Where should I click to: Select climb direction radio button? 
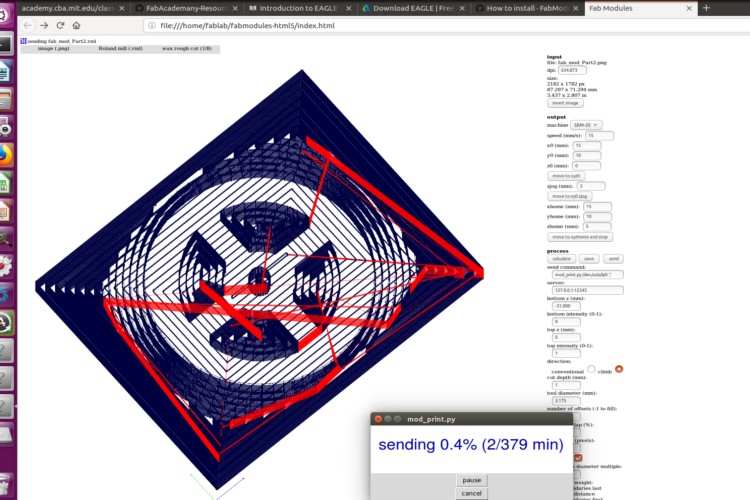[619, 369]
